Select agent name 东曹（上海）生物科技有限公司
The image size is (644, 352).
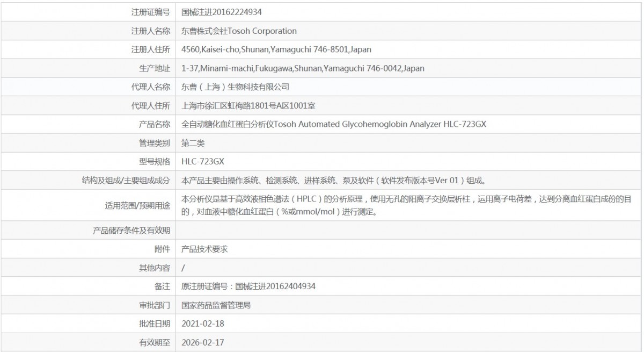click(236, 87)
